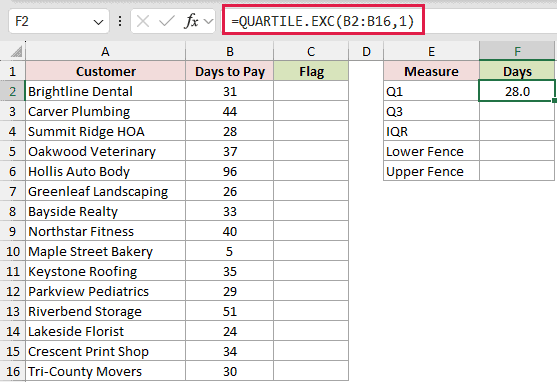Select column A header

click(105, 52)
